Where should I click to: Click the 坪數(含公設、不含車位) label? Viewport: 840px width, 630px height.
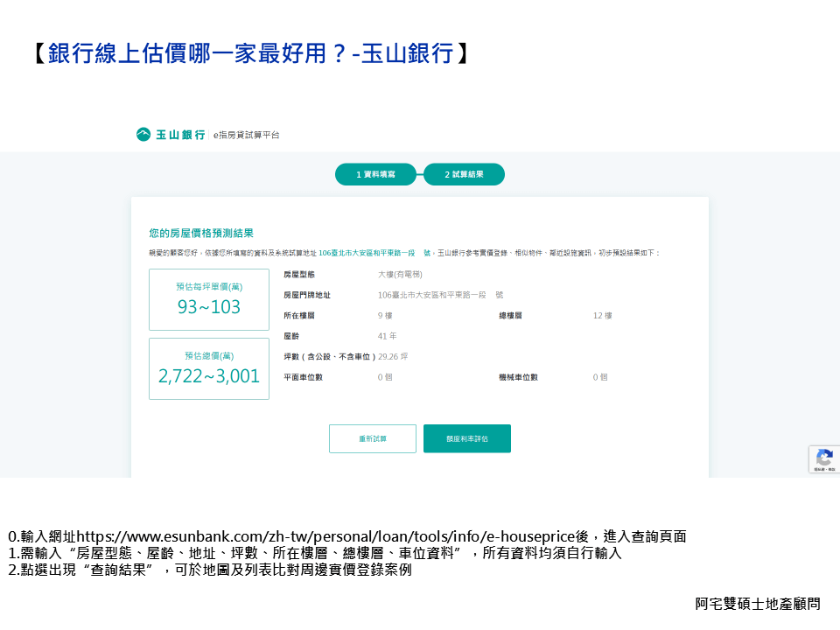[x=330, y=357]
